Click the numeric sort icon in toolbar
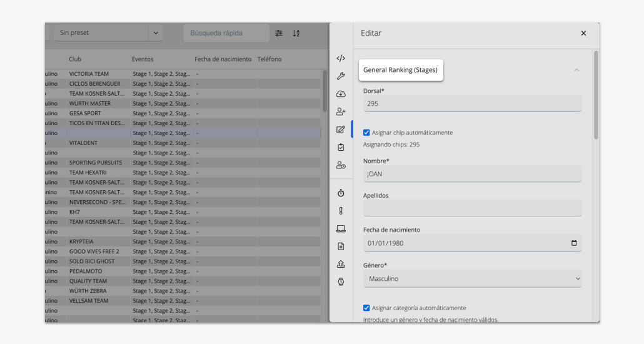The height and width of the screenshot is (344, 644). (x=296, y=33)
